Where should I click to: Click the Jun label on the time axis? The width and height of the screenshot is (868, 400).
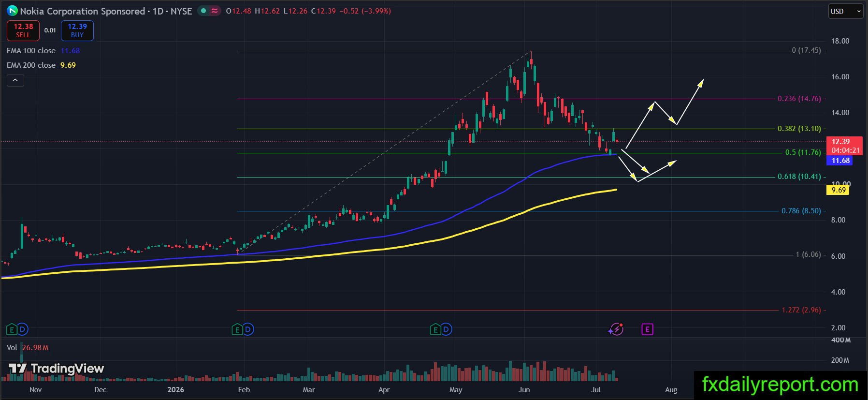tap(524, 390)
